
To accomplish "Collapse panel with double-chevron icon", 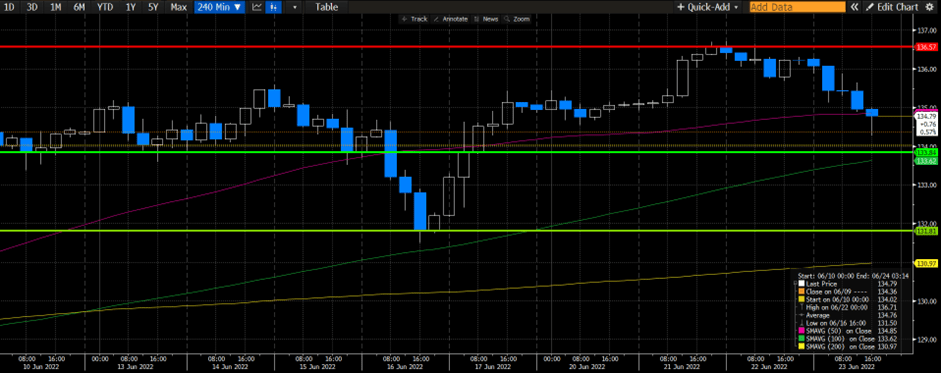I will click(x=854, y=7).
